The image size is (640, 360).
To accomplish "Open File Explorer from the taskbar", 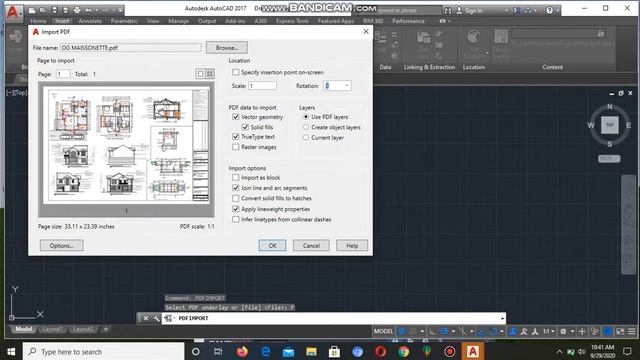I will pos(311,351).
